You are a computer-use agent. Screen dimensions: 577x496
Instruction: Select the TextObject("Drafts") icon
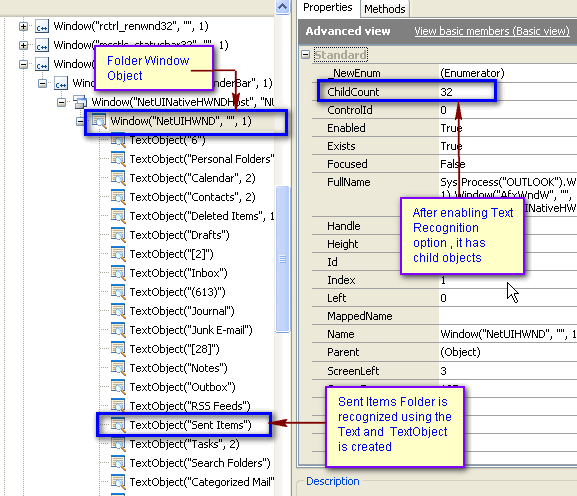click(x=118, y=235)
